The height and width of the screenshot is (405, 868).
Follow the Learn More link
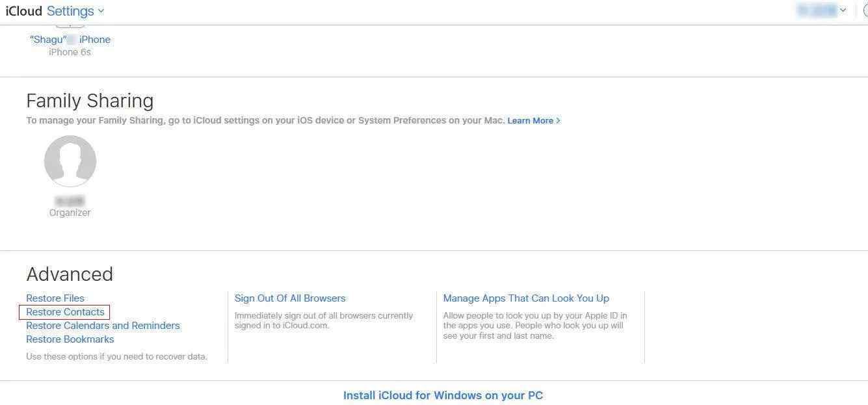click(530, 121)
